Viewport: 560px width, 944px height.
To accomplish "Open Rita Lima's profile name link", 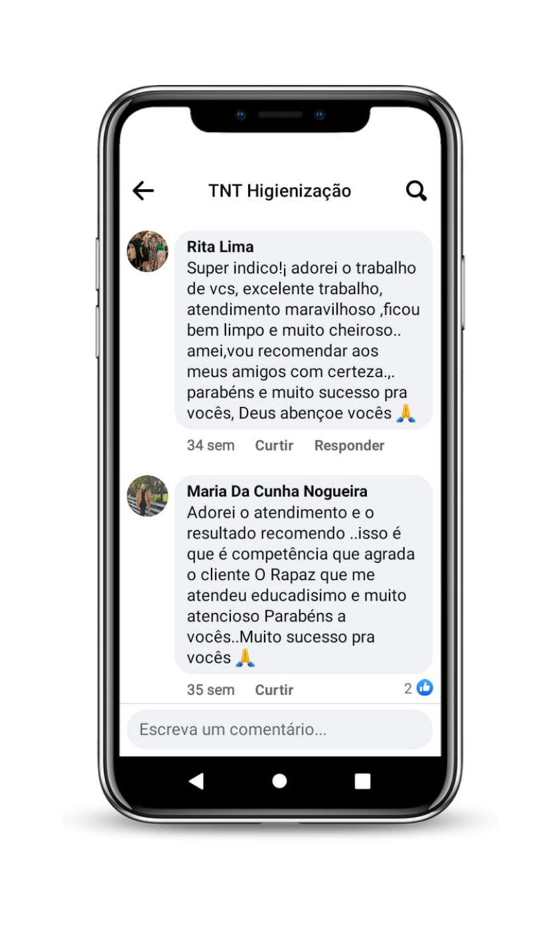I will click(x=220, y=247).
